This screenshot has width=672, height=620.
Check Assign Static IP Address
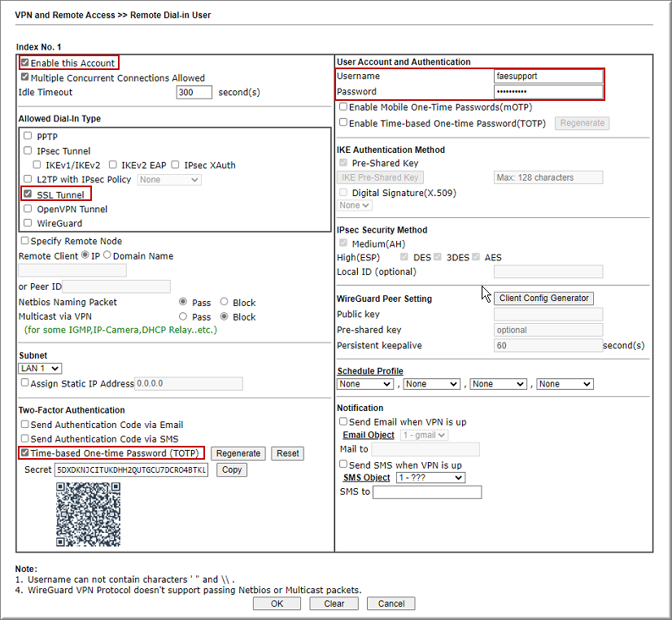pyautogui.click(x=25, y=382)
